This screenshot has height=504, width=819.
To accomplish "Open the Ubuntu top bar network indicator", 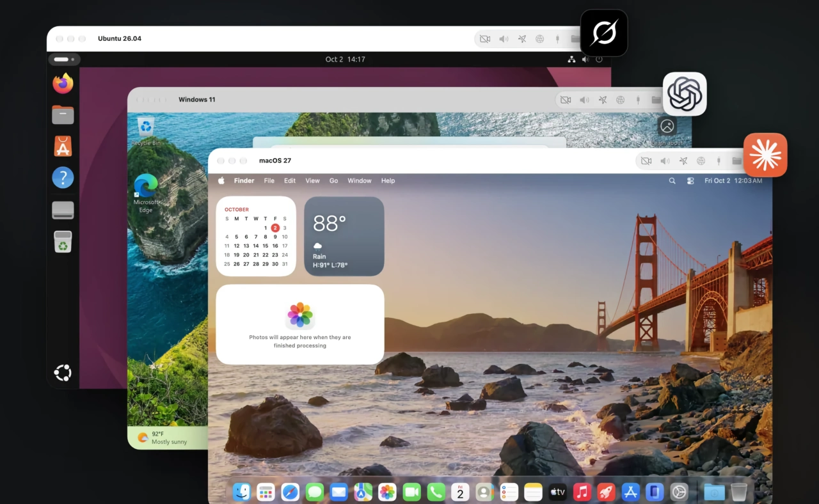I will point(571,59).
